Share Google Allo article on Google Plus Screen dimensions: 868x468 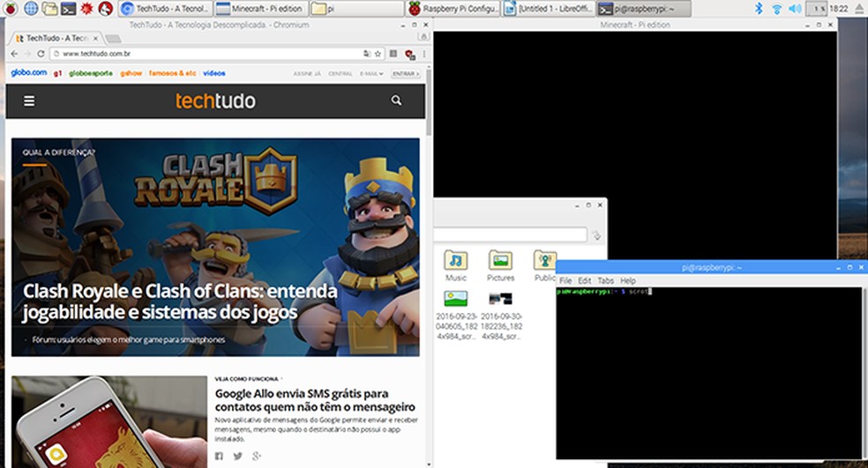[257, 456]
